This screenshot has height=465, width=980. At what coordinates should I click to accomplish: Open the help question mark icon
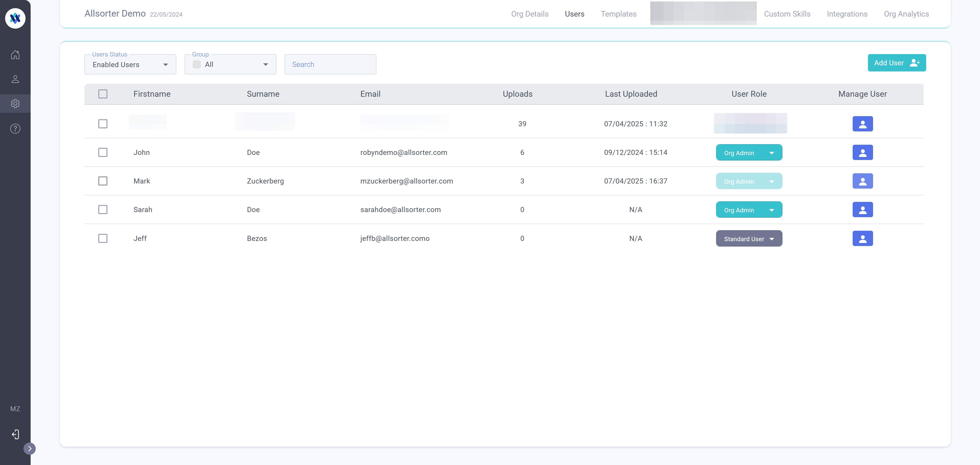pyautogui.click(x=15, y=129)
